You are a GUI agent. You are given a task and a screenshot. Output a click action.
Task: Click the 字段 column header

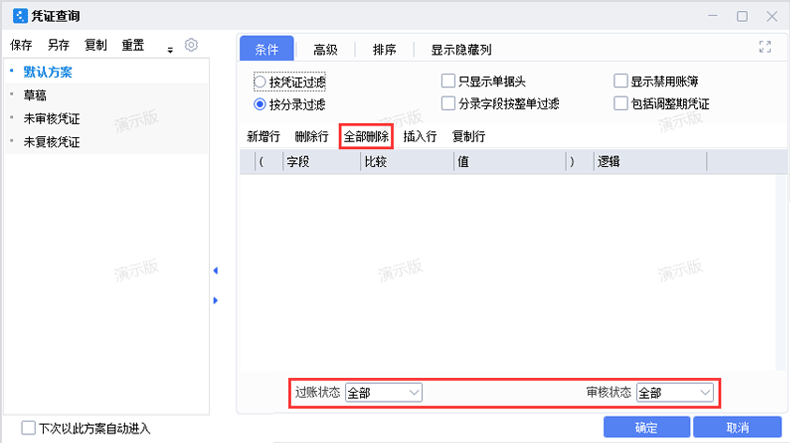coord(322,162)
